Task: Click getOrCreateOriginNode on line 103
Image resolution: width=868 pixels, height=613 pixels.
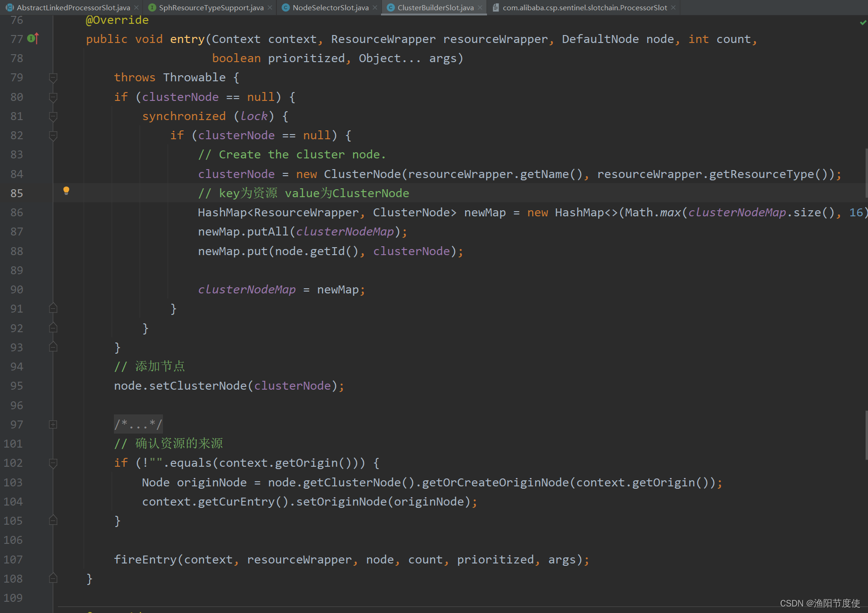Action: coord(495,482)
